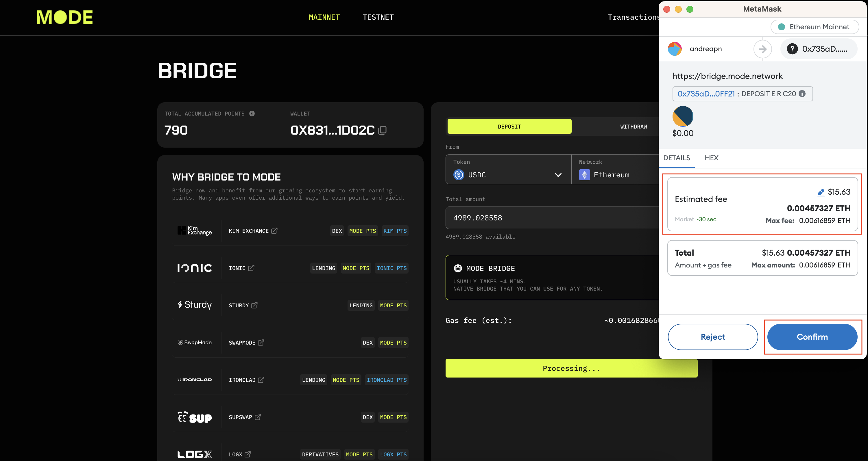Click the MODE logo
Viewport: 868px width, 461px height.
64,17
